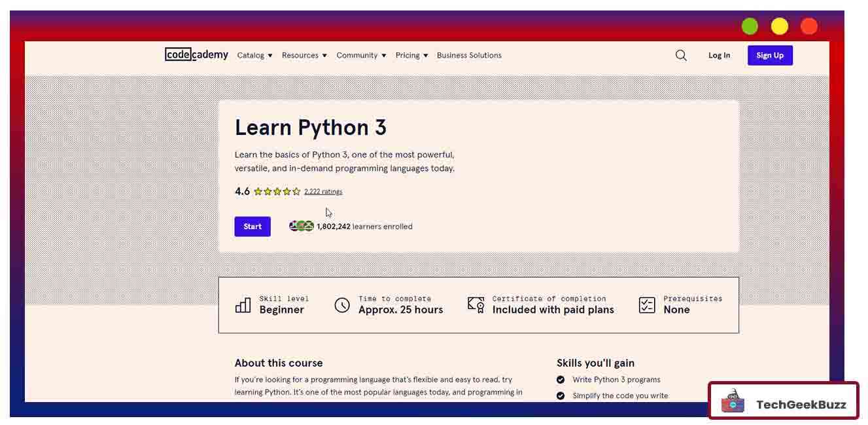Click the Certificate of completion icon

click(475, 303)
